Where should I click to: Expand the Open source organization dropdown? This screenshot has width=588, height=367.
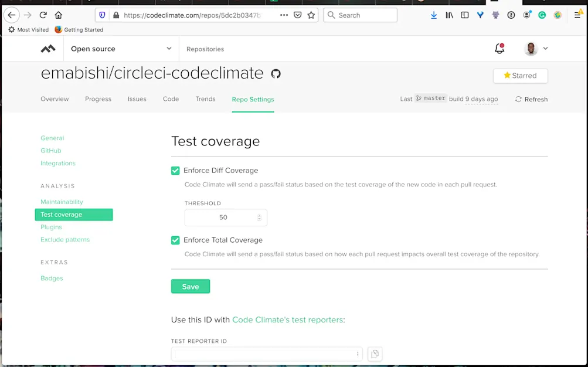(121, 49)
